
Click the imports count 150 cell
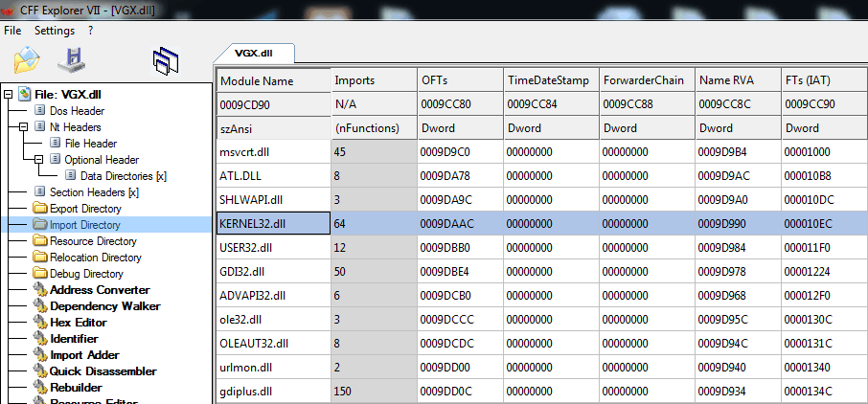pyautogui.click(x=374, y=392)
